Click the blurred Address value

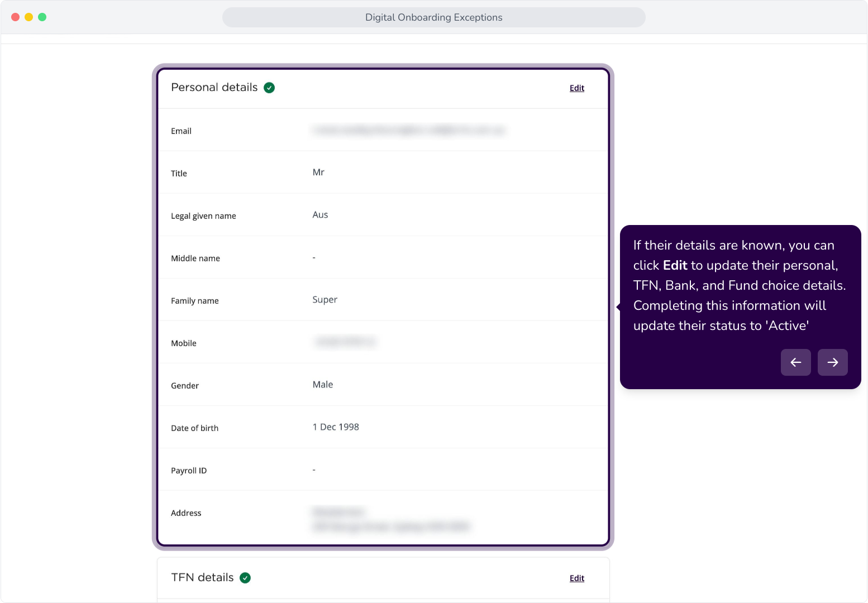(x=392, y=519)
